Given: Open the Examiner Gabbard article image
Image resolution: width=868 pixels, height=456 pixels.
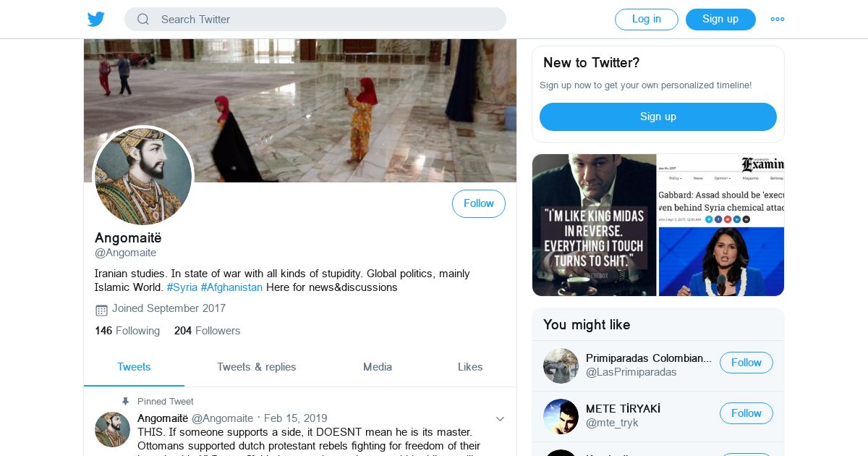Looking at the screenshot, I should tap(721, 225).
